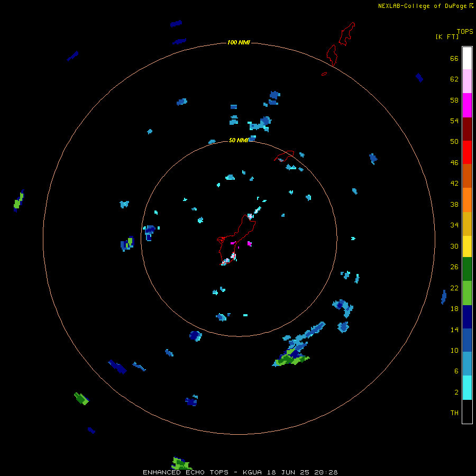Select the dark red legend swatch
Viewport: 476px width, 476px height.
tap(467, 129)
